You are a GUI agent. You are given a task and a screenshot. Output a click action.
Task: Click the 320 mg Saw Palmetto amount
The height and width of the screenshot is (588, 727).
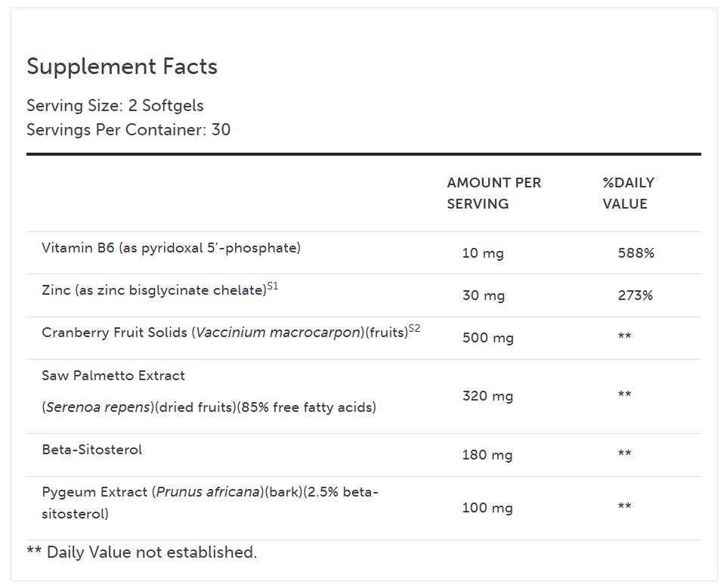pos(487,396)
